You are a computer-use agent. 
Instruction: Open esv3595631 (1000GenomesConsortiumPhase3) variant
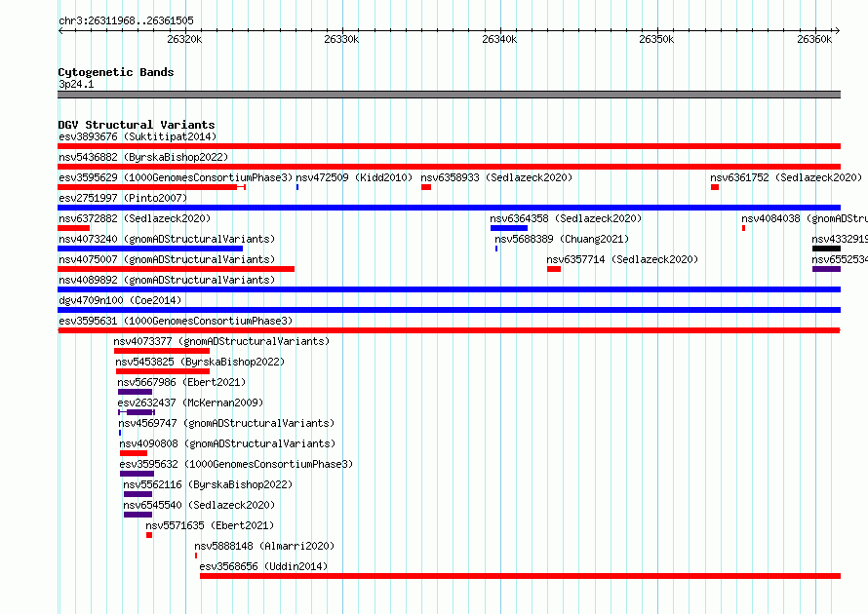click(x=176, y=321)
